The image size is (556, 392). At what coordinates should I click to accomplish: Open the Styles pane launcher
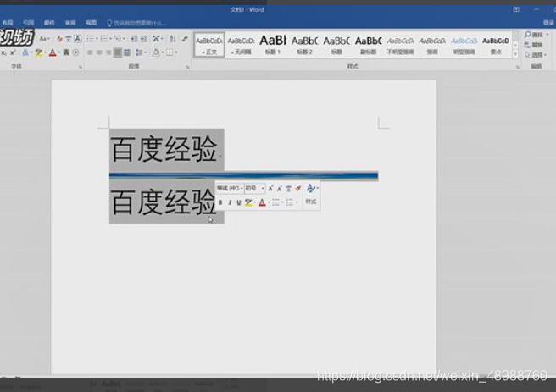pyautogui.click(x=517, y=67)
